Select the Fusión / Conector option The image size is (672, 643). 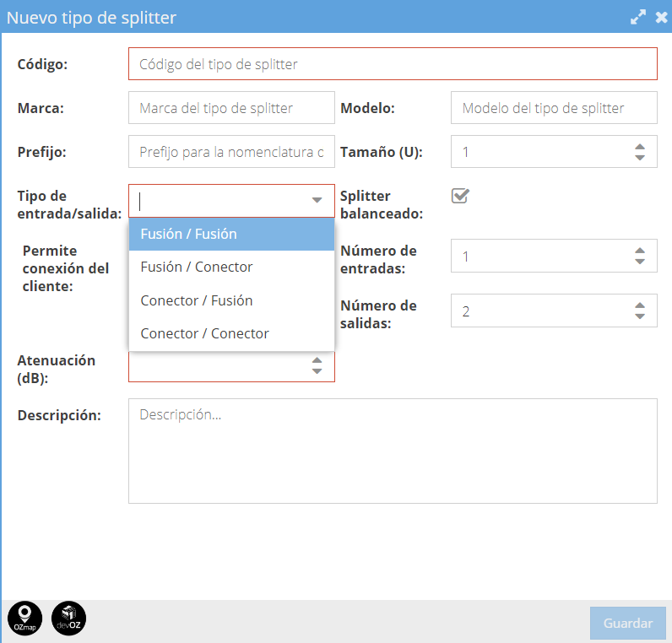tap(231, 267)
